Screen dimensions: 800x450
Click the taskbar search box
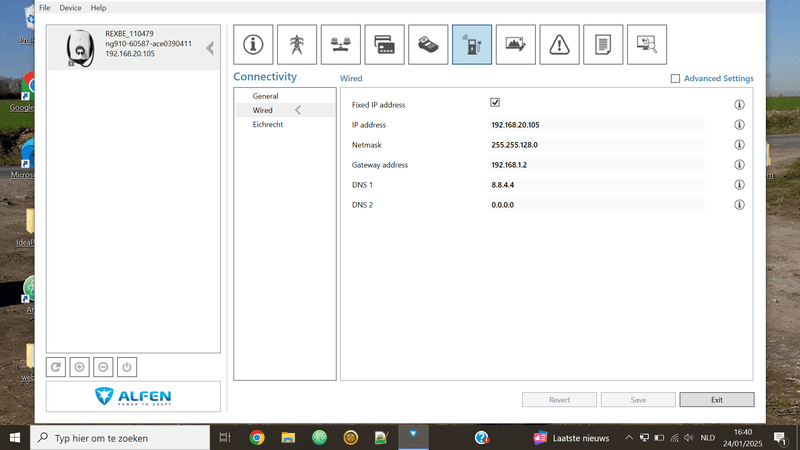(x=120, y=438)
